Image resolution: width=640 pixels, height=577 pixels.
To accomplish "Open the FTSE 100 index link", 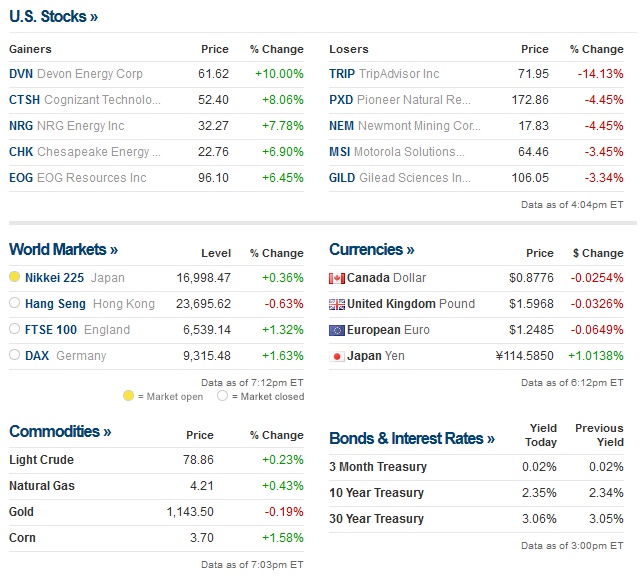I will click(51, 330).
